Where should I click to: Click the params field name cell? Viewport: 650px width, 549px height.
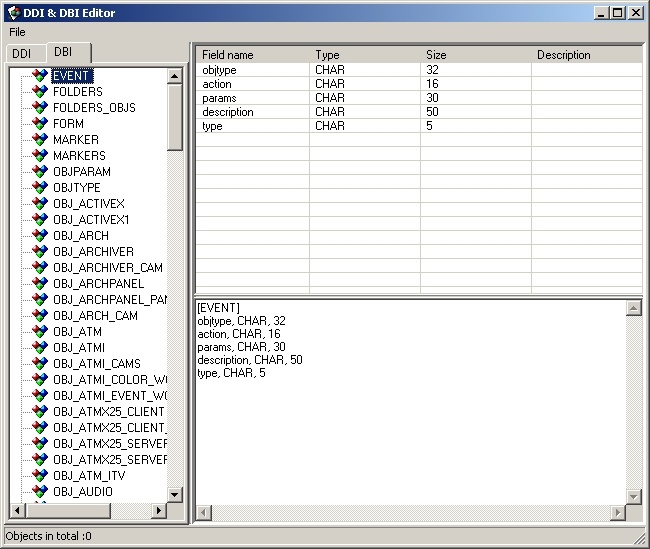click(218, 98)
